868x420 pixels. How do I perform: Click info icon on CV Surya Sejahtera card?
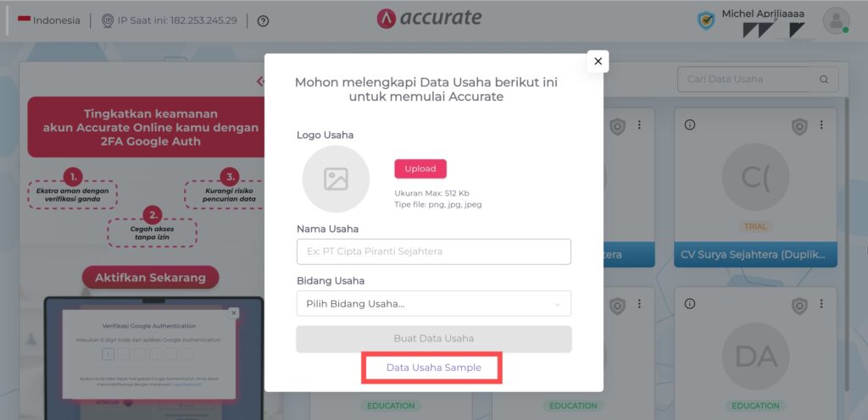coord(690,124)
